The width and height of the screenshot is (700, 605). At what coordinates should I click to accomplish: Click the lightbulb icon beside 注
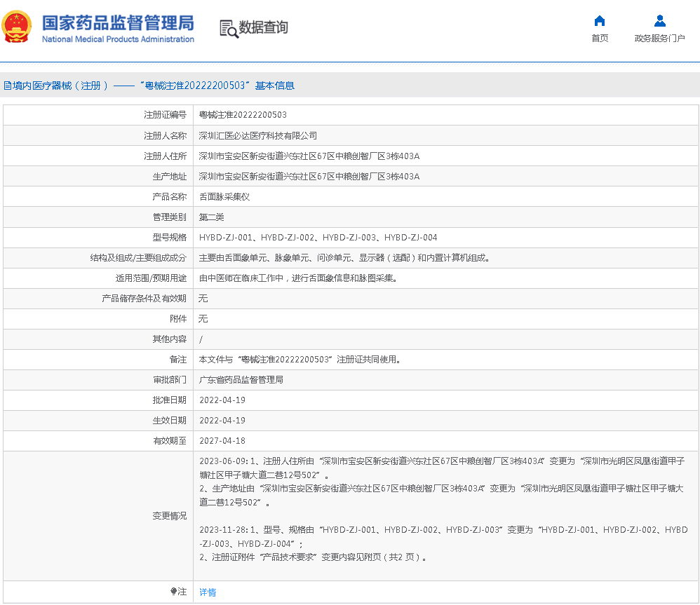point(174,592)
